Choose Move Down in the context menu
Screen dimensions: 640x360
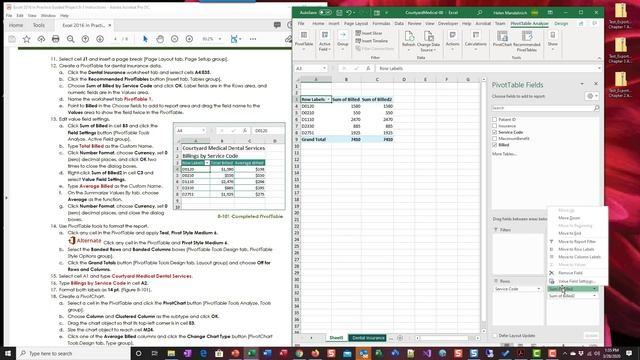point(569,218)
